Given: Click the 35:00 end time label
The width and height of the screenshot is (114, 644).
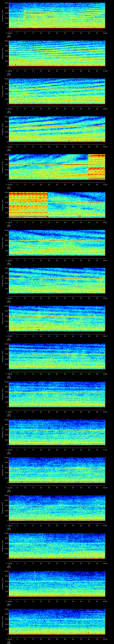Looking at the screenshot, I should (x=105, y=223).
